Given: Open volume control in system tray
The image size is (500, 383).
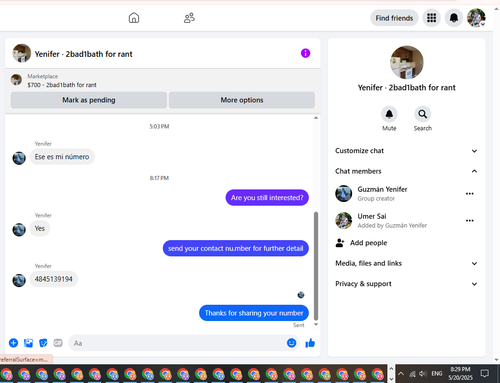Looking at the screenshot, I should (423, 374).
